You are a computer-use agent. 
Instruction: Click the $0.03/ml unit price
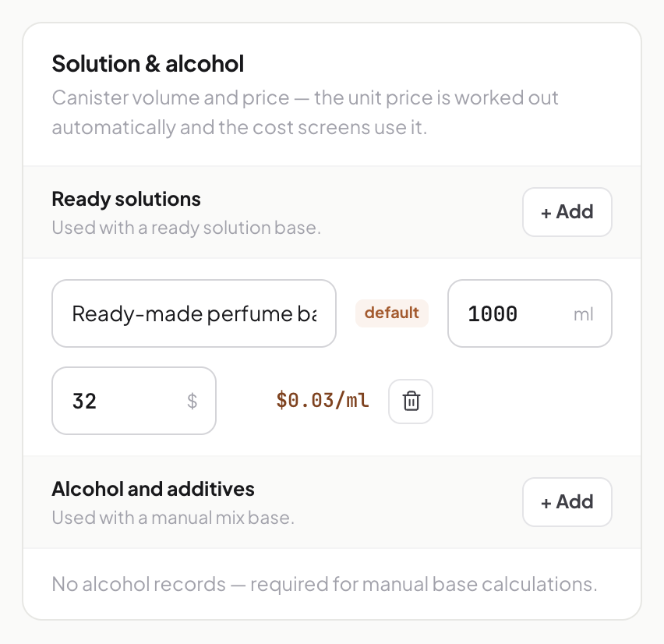(323, 401)
